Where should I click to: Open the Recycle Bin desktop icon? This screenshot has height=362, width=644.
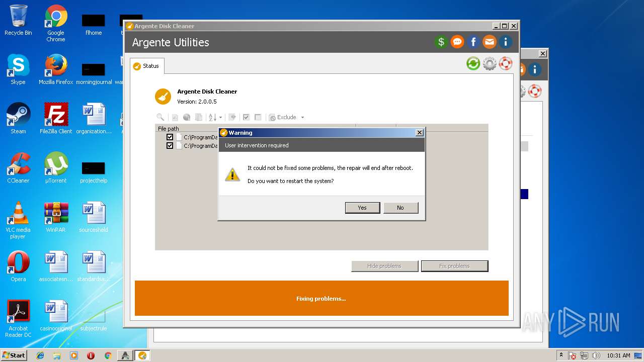click(x=18, y=21)
